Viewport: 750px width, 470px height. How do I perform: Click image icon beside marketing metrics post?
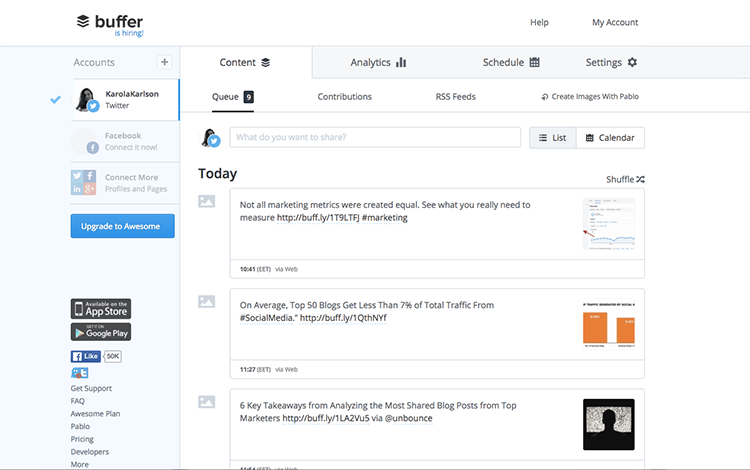pyautogui.click(x=207, y=201)
